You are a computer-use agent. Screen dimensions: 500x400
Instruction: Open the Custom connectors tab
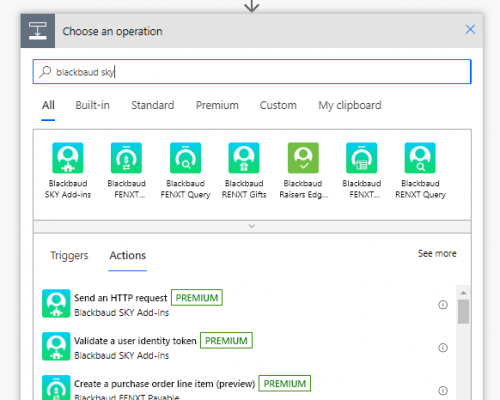[278, 105]
